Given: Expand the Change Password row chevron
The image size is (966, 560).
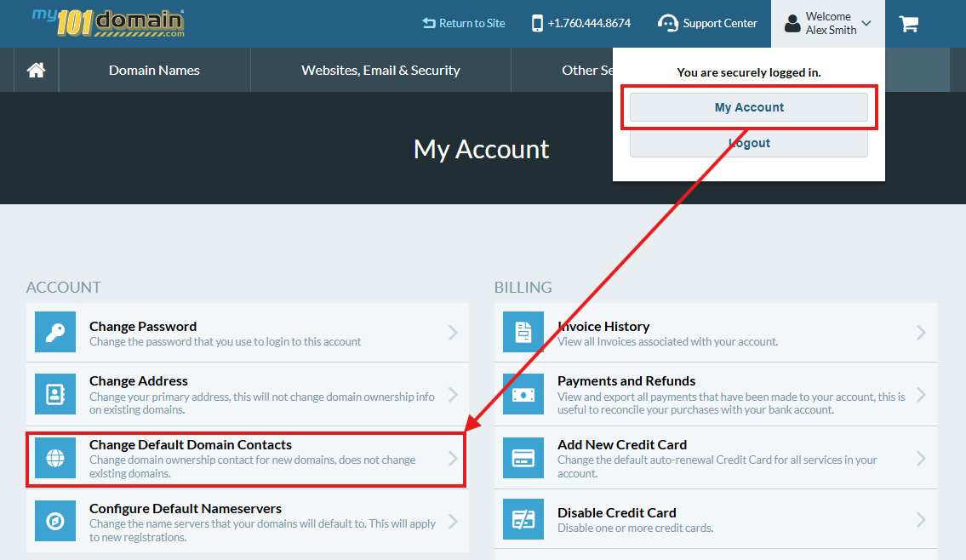Looking at the screenshot, I should click(453, 332).
